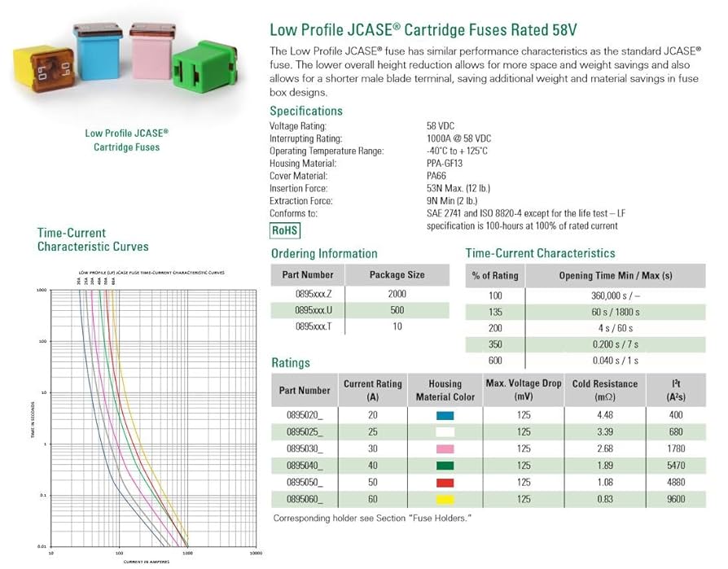Image resolution: width=728 pixels, height=569 pixels.
Task: Select the yellow color swatch for 0895060_
Action: coord(445,499)
